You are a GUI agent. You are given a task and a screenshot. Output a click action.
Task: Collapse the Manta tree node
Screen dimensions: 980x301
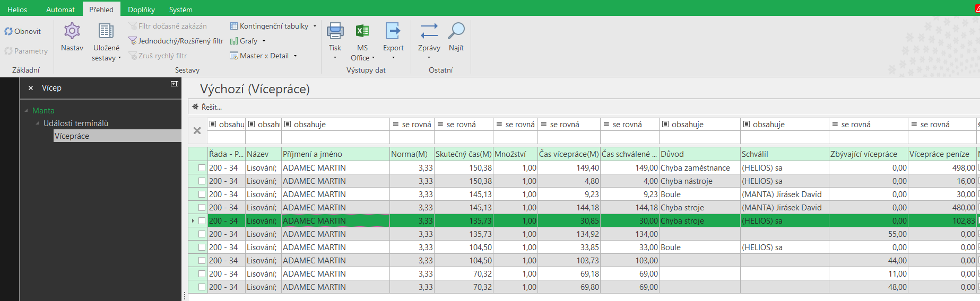(27, 111)
